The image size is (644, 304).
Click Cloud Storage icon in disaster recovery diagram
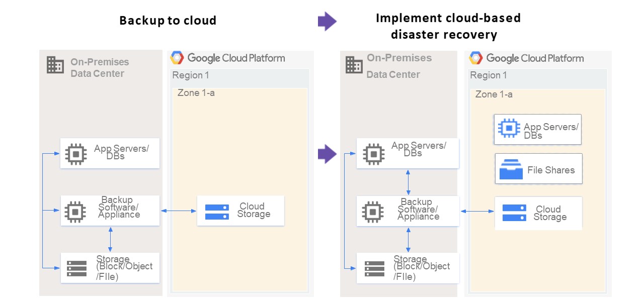[514, 213]
